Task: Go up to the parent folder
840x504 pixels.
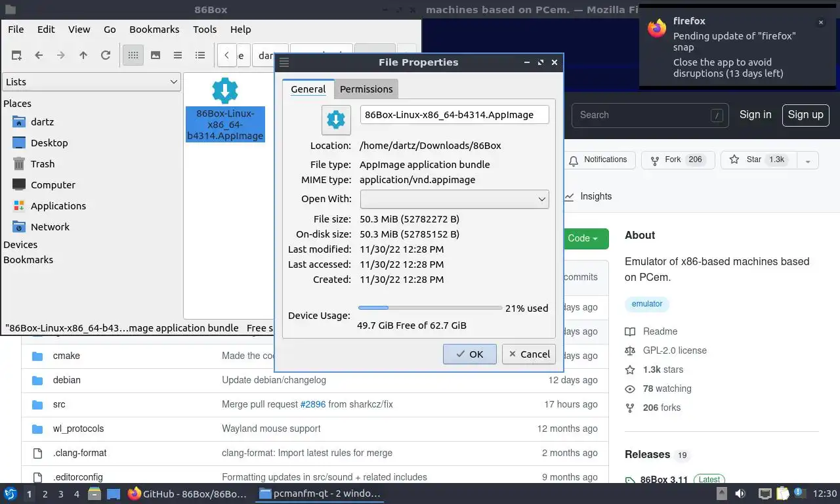Action: (83, 55)
